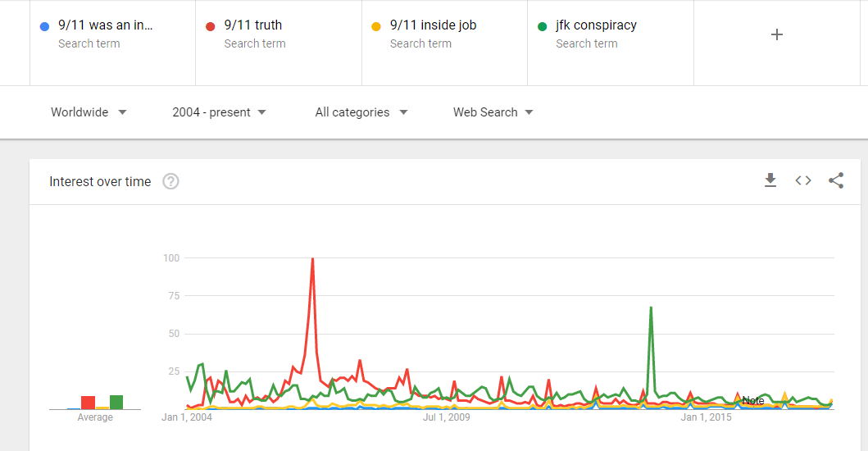This screenshot has width=868, height=451.
Task: Expand the All categories dropdown
Action: [361, 112]
